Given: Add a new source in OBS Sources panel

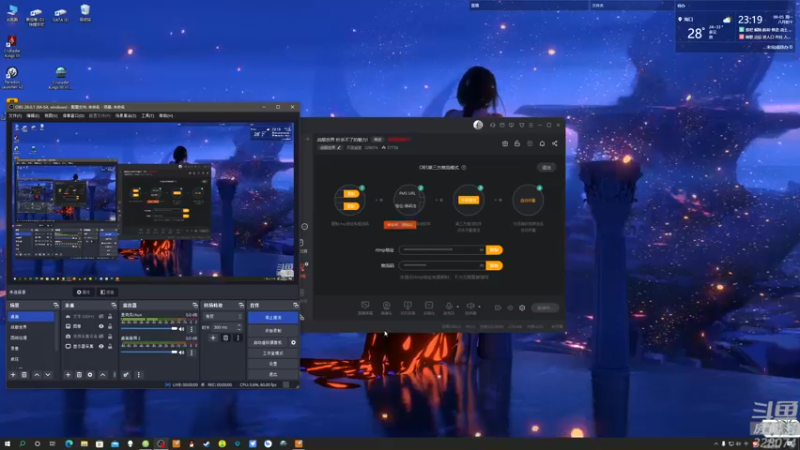Looking at the screenshot, I should click(x=68, y=374).
